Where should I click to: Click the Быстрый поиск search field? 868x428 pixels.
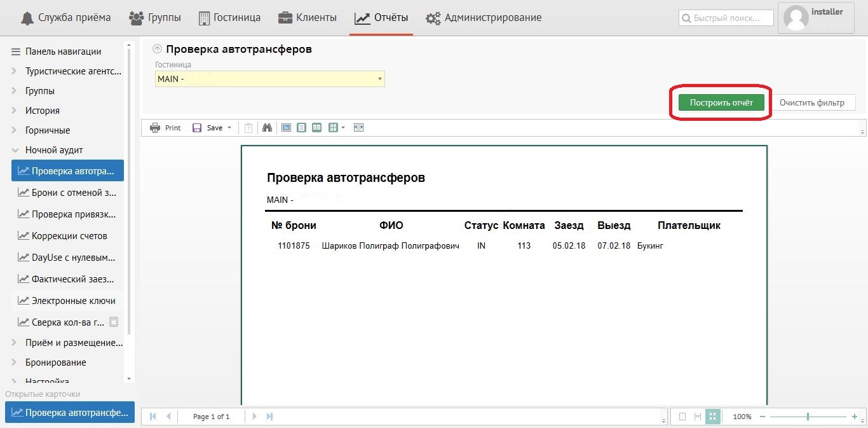tap(727, 18)
